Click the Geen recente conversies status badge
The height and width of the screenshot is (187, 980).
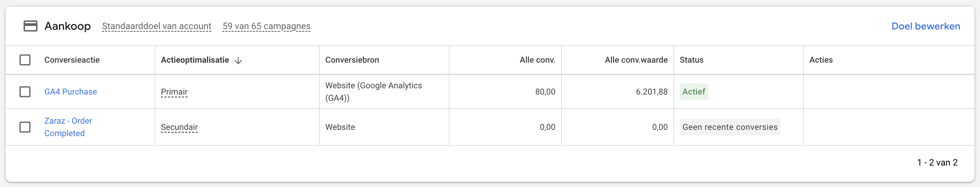[730, 127]
